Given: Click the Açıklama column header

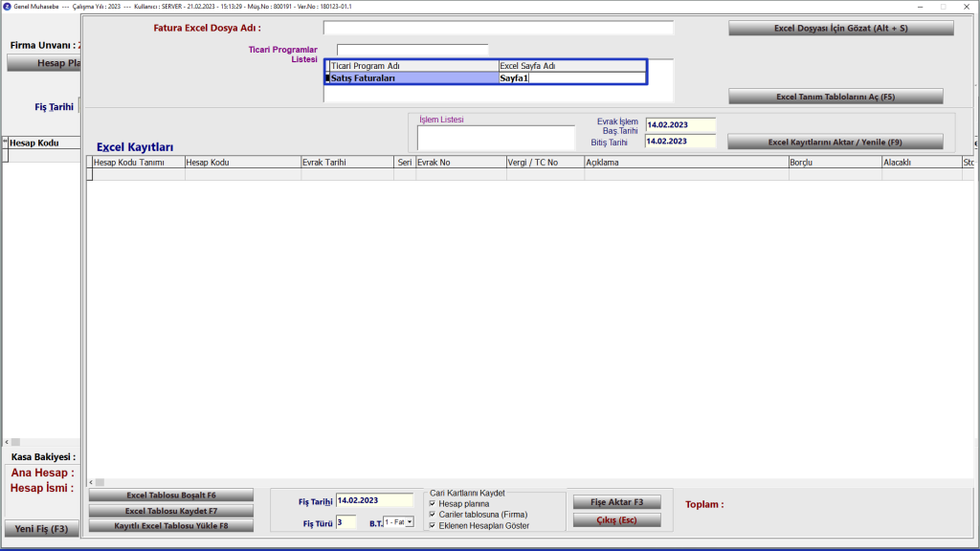Looking at the screenshot, I should pos(684,163).
